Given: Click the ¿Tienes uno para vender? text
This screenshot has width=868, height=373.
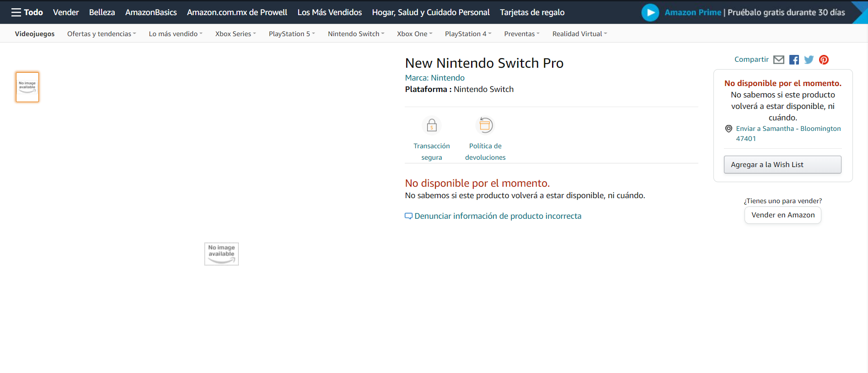Looking at the screenshot, I should coord(783,201).
